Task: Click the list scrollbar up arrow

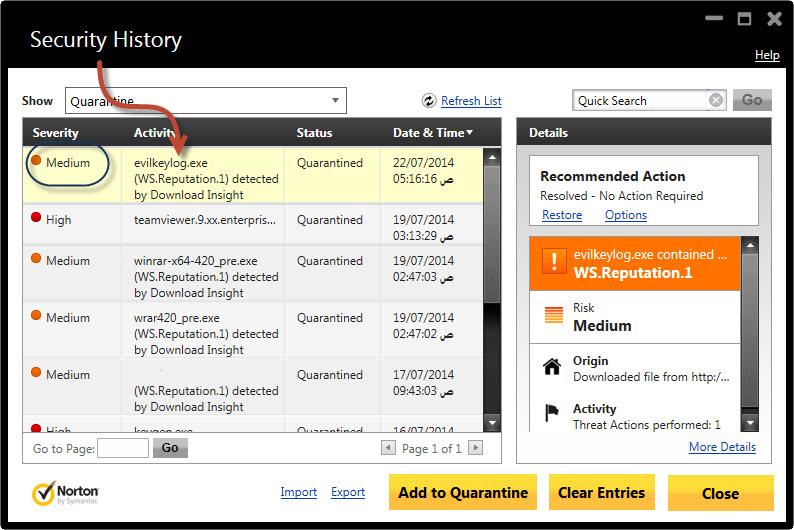Action: point(492,157)
